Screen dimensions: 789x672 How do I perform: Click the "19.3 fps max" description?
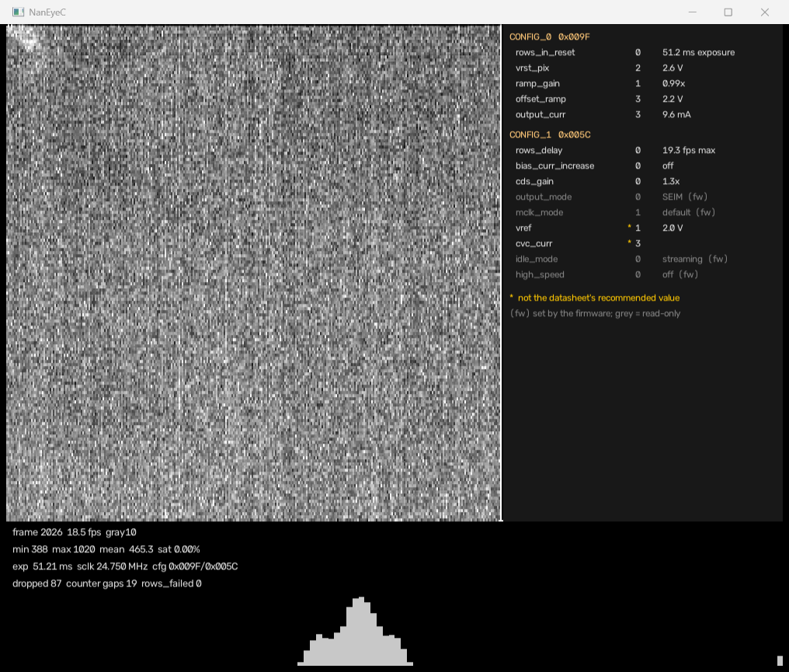[x=689, y=151]
